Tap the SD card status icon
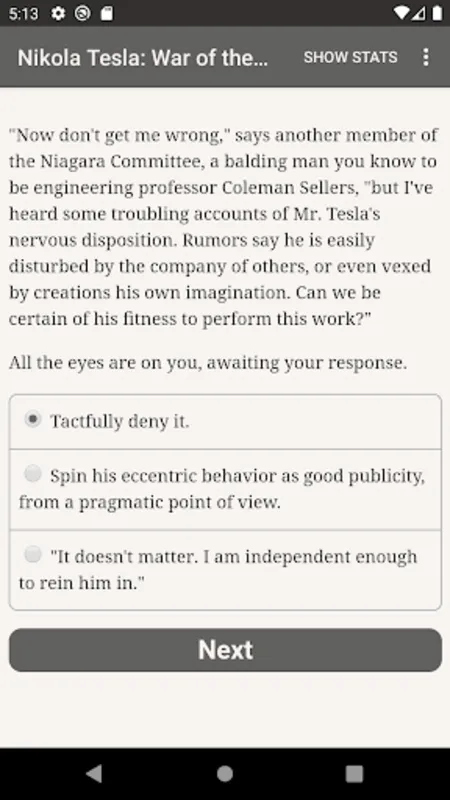The height and width of the screenshot is (800, 450). coord(107,14)
